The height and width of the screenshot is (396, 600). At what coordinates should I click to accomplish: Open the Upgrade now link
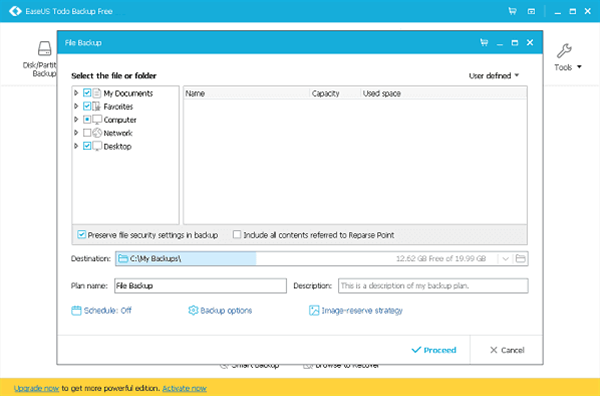click(36, 388)
